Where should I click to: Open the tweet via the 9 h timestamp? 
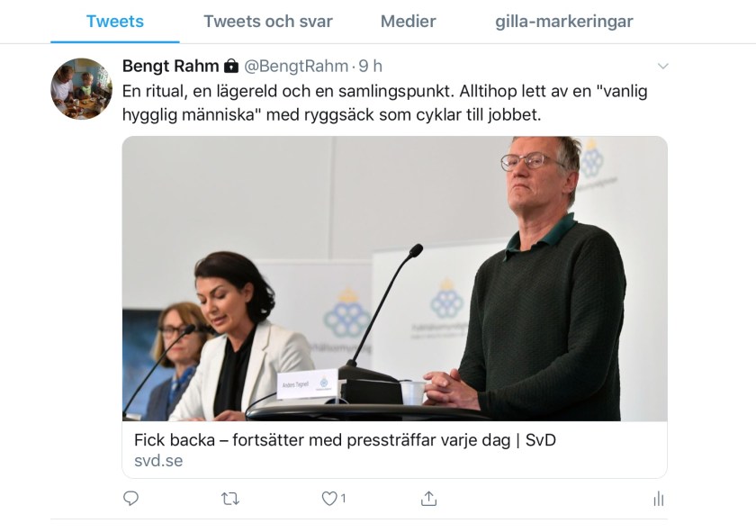[x=371, y=66]
